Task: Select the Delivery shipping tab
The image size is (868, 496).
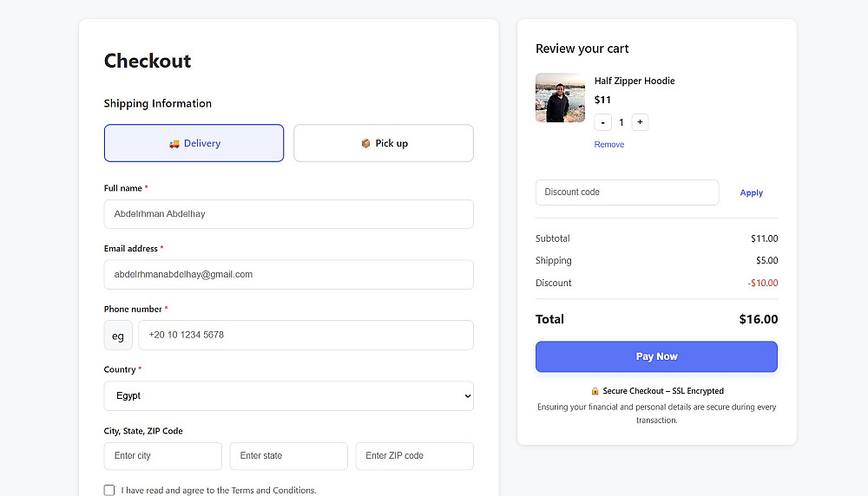Action: coord(194,143)
